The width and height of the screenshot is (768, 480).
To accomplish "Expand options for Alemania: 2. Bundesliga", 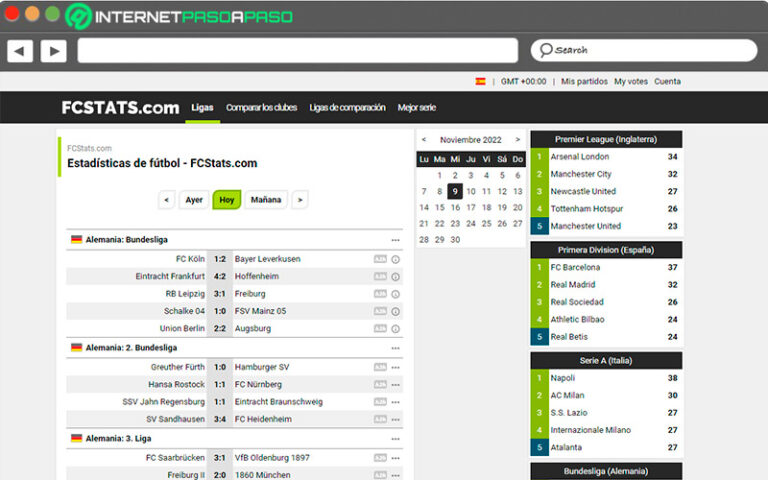I will pyautogui.click(x=395, y=348).
